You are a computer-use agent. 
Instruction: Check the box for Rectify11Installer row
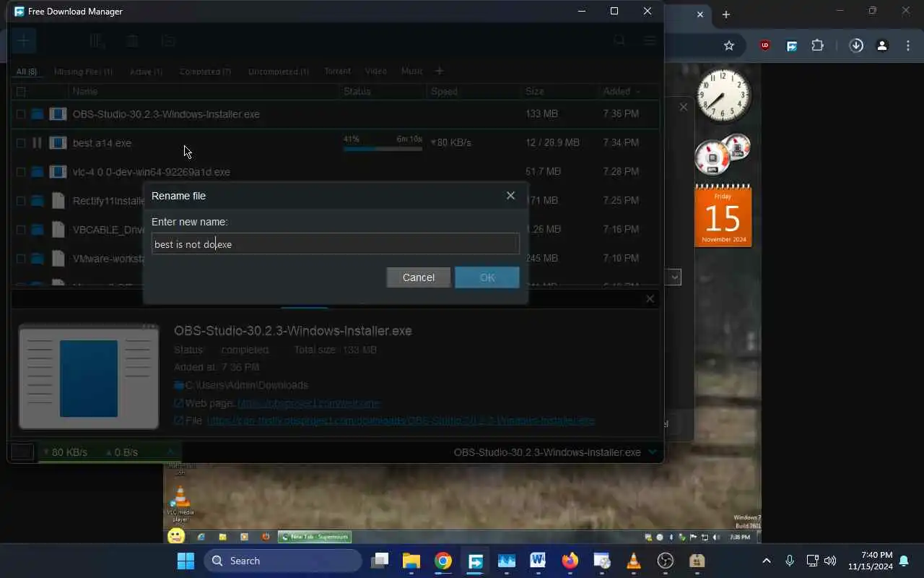click(x=21, y=201)
